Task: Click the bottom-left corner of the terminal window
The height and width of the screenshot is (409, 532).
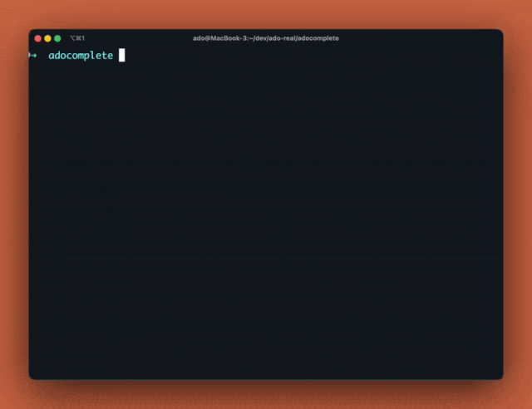Action: point(31,377)
